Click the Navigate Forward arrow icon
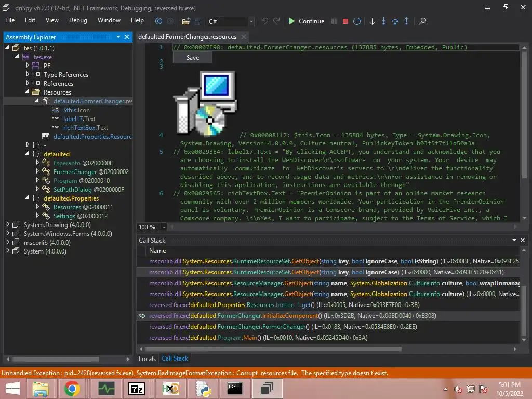Screen dimensions: 532x399 (170, 21)
